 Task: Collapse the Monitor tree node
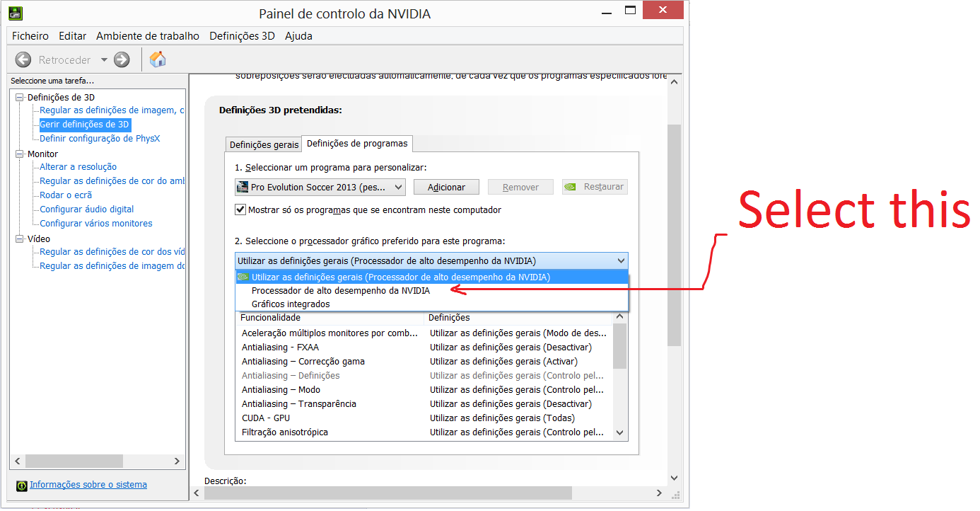[x=21, y=154]
